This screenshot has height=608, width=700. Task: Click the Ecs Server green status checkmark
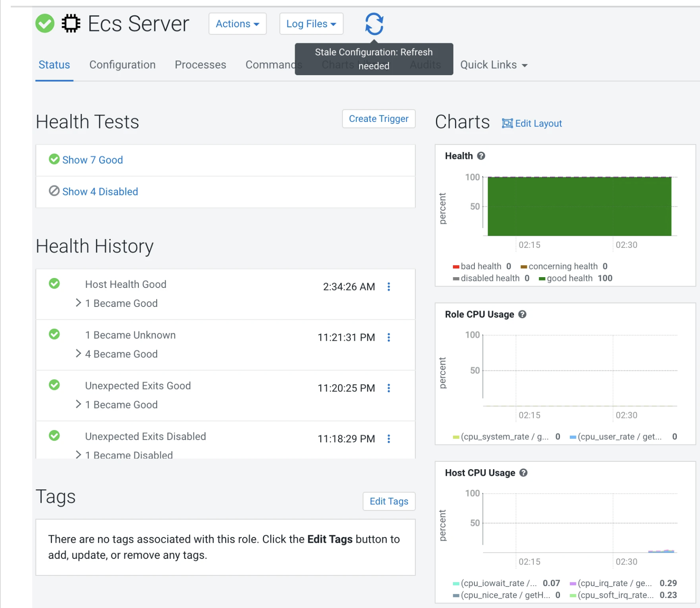[45, 23]
